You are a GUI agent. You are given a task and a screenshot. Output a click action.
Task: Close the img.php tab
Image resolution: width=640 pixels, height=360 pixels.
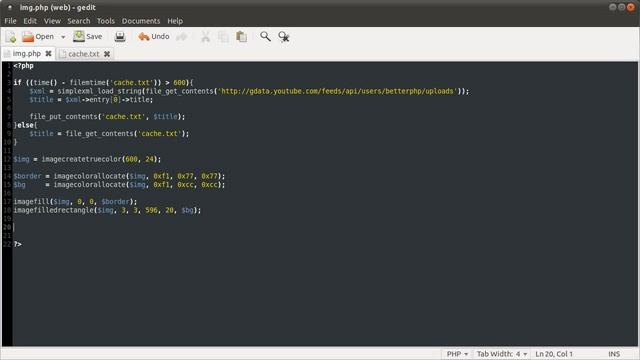pyautogui.click(x=48, y=53)
